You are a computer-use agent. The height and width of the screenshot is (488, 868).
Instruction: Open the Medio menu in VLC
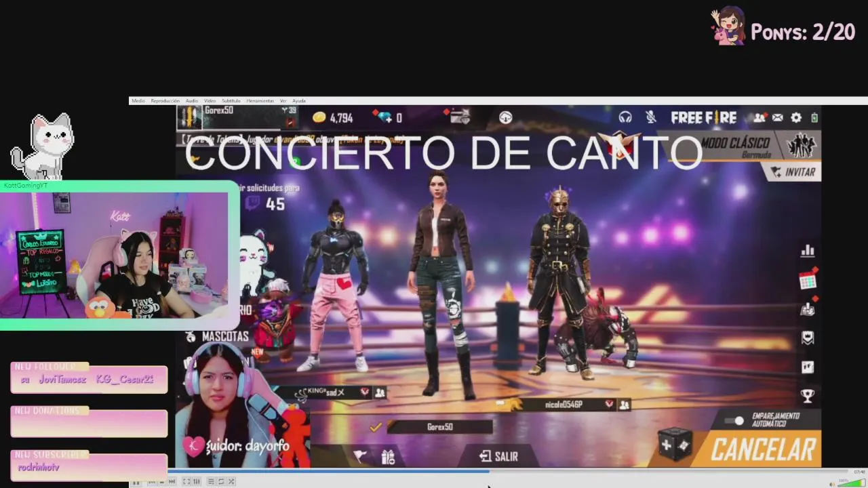click(x=138, y=101)
